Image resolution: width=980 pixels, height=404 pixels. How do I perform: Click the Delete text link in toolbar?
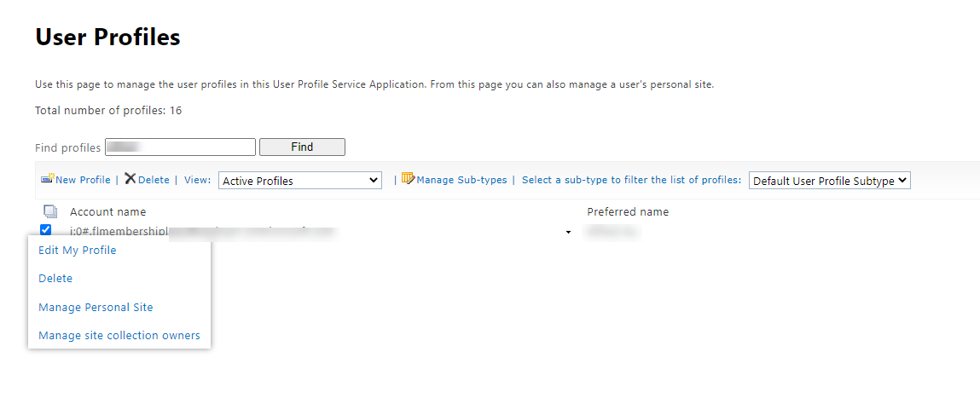click(154, 180)
